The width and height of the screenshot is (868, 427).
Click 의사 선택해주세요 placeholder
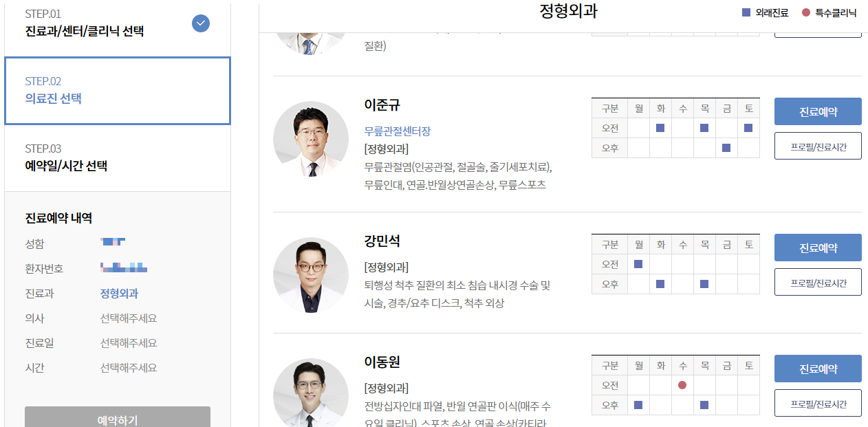(x=129, y=318)
